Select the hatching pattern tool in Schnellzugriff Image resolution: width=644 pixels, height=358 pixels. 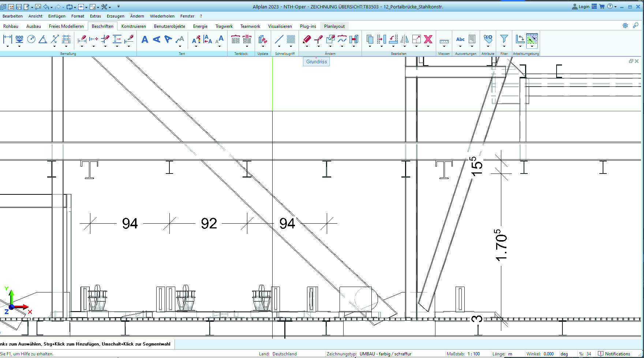[x=291, y=39]
